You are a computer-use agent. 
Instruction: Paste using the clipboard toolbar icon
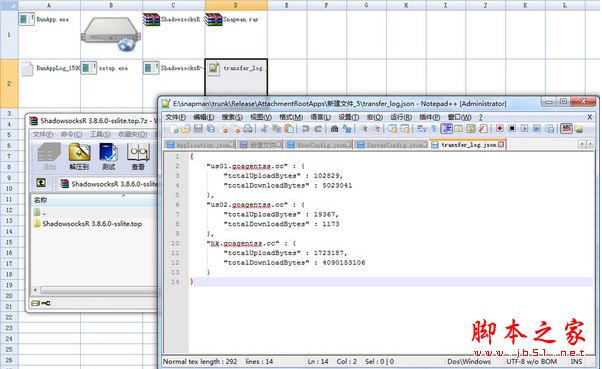point(289,129)
